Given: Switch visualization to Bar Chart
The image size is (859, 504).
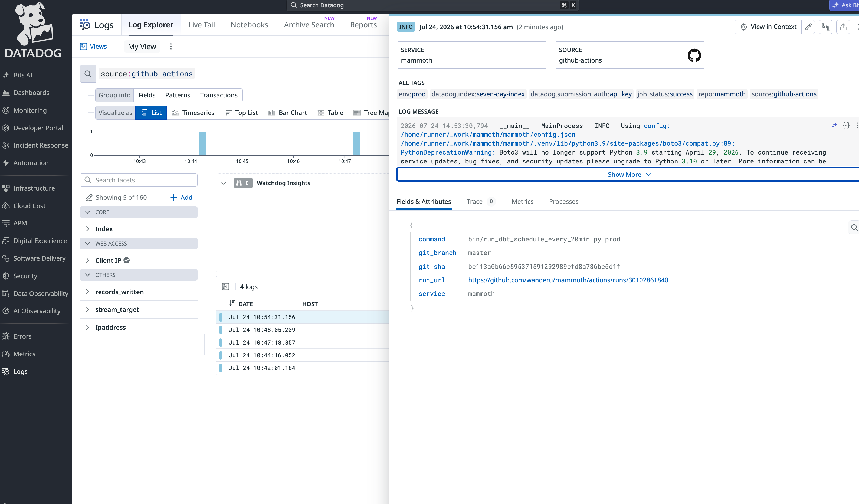Looking at the screenshot, I should pos(287,113).
